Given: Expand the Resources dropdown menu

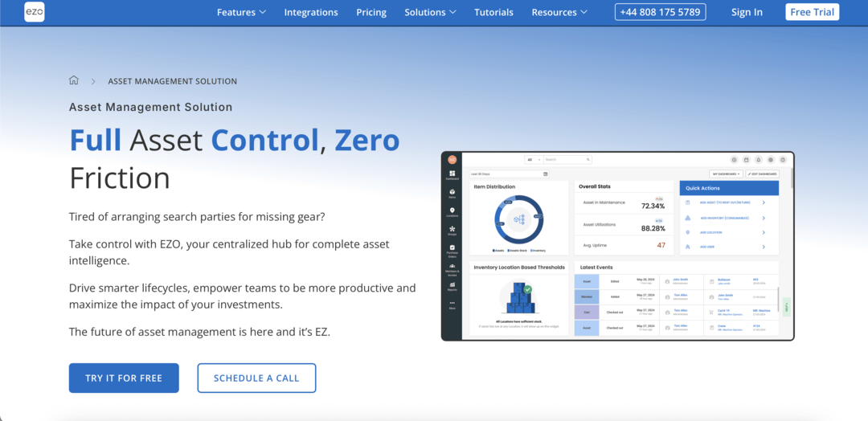Looking at the screenshot, I should click(559, 12).
